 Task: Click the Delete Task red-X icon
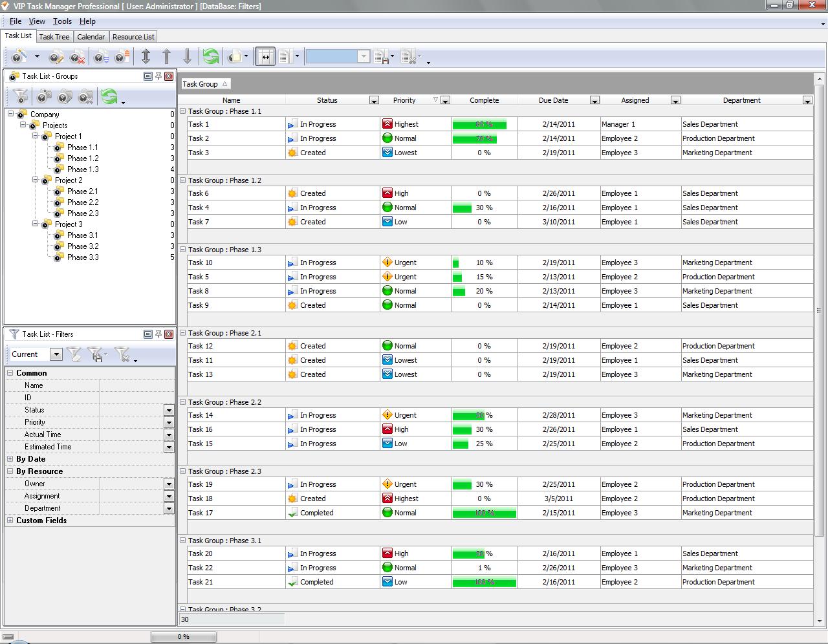coord(77,57)
